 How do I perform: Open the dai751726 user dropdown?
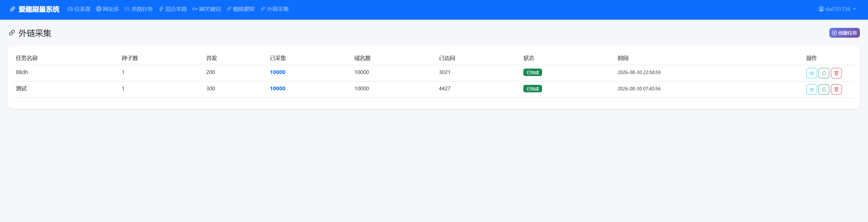[837, 9]
